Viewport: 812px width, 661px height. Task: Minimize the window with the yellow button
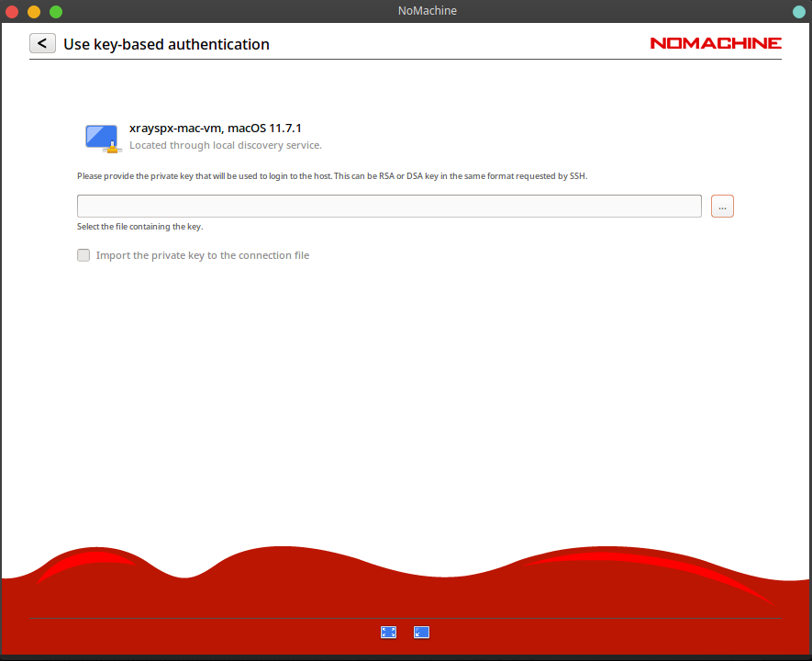click(x=34, y=11)
